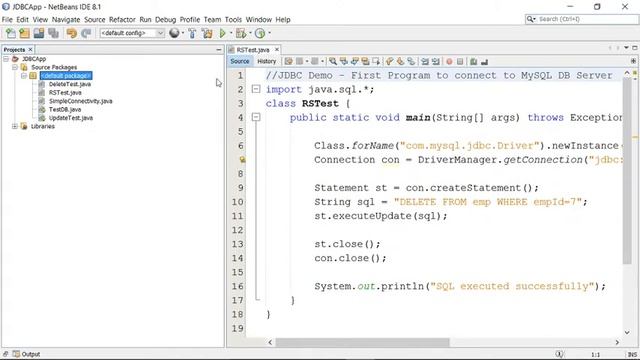Click the Open Project toolbar icon
Image resolution: width=640 pixels, height=360 pixels.
coord(39,33)
